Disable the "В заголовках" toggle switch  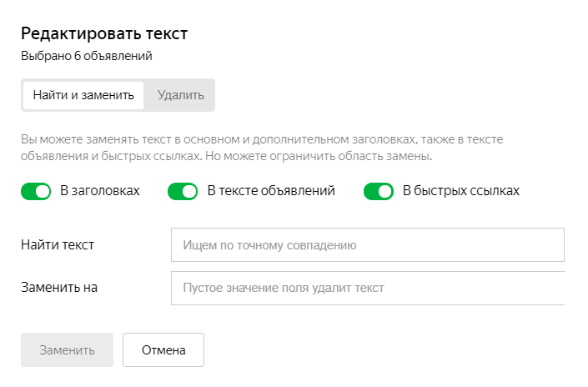pos(36,191)
